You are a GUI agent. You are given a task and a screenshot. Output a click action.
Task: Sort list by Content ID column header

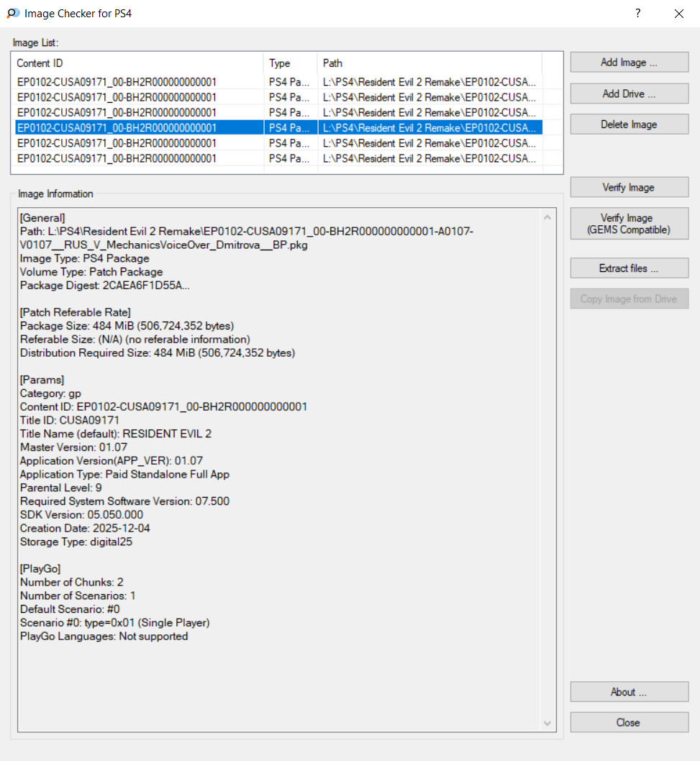[137, 63]
